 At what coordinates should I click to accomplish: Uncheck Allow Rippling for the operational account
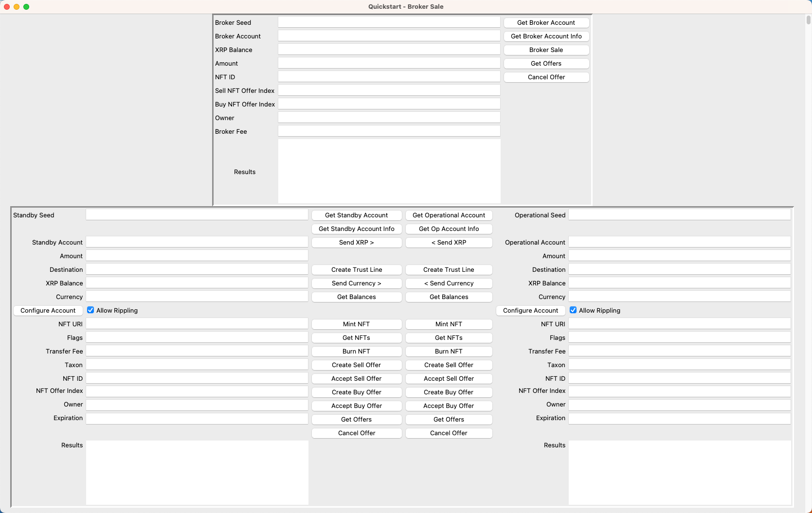point(573,310)
